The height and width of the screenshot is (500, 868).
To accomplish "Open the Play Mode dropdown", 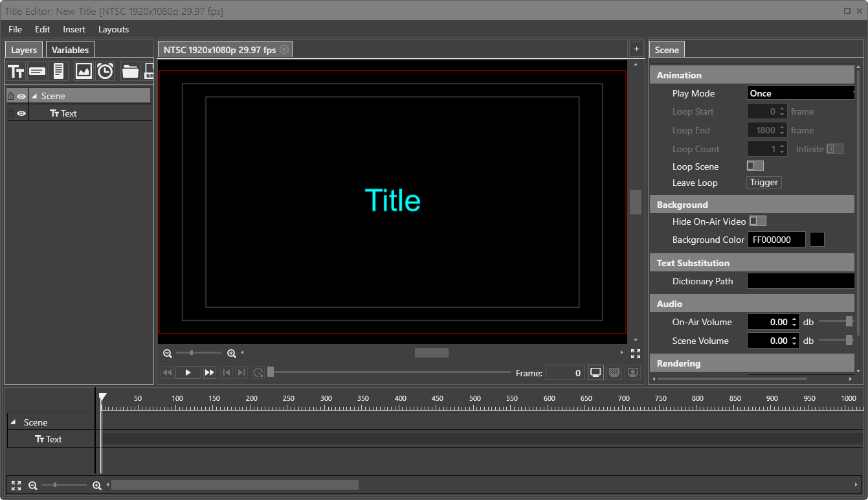I will click(x=801, y=93).
